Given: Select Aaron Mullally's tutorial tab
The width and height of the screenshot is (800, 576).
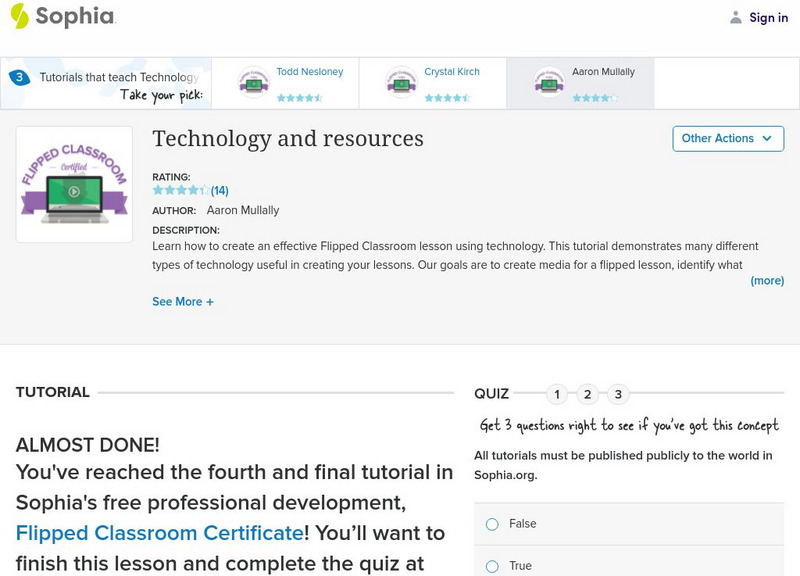Looking at the screenshot, I should tap(580, 83).
